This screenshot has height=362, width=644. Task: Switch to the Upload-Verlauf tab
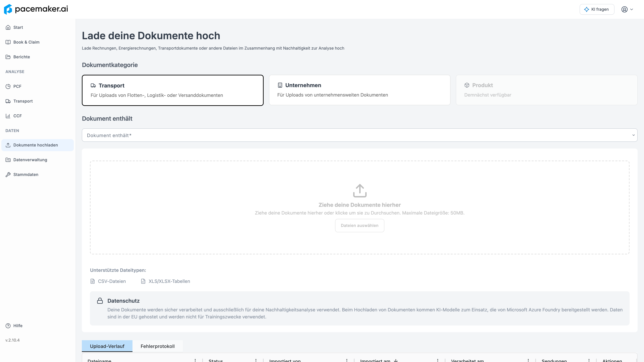point(107,346)
